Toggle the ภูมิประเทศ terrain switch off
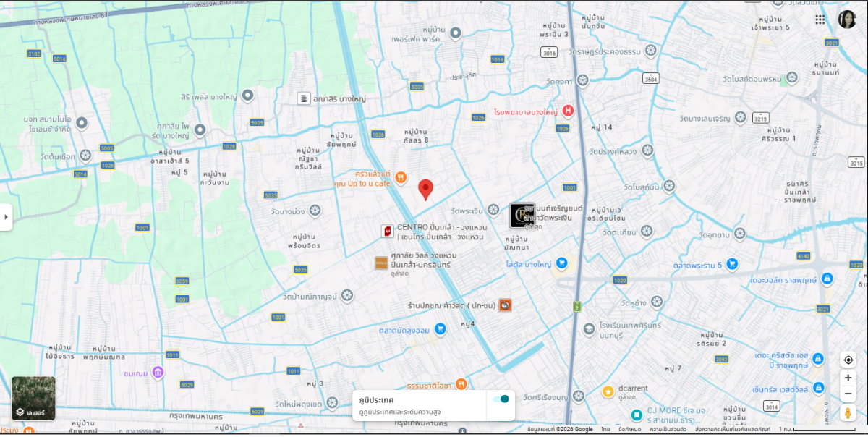The width and height of the screenshot is (868, 437). [x=501, y=399]
